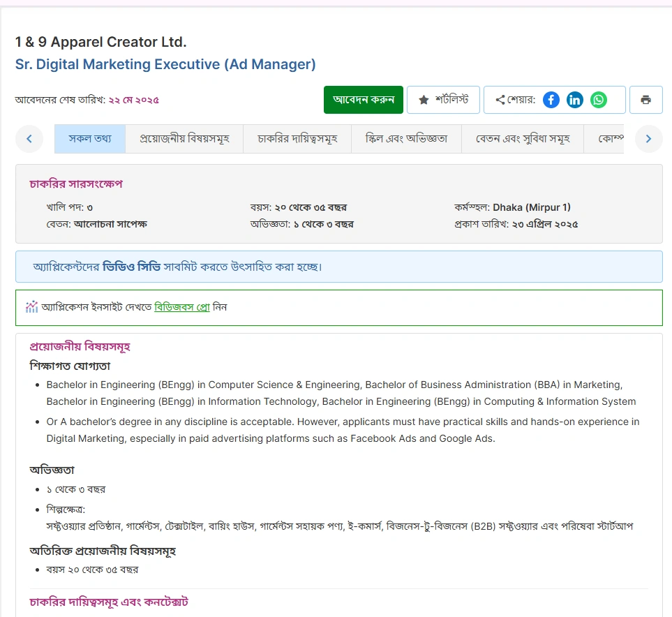This screenshot has height=617, width=672.
Task: Share job via WhatsApp icon
Action: pos(599,100)
